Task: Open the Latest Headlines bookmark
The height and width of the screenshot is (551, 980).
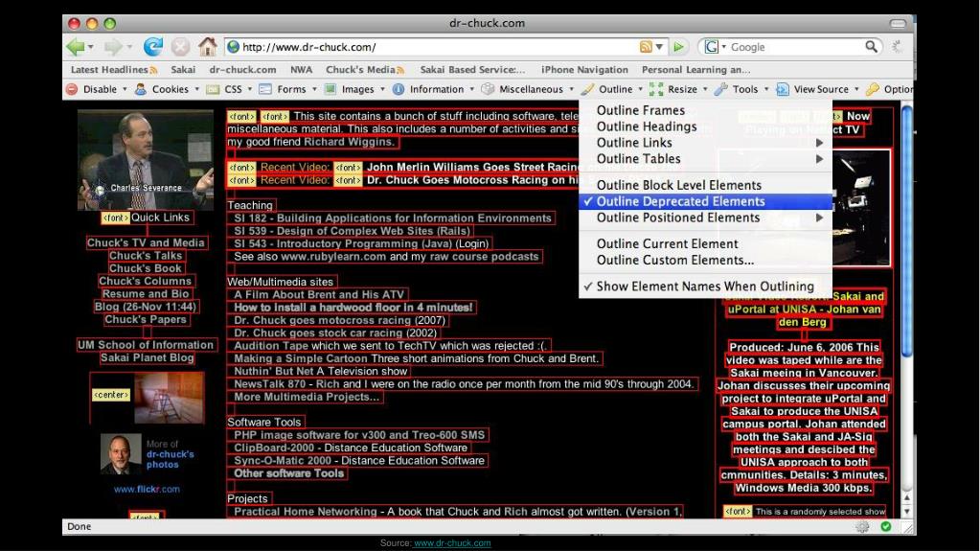Action: coord(114,70)
